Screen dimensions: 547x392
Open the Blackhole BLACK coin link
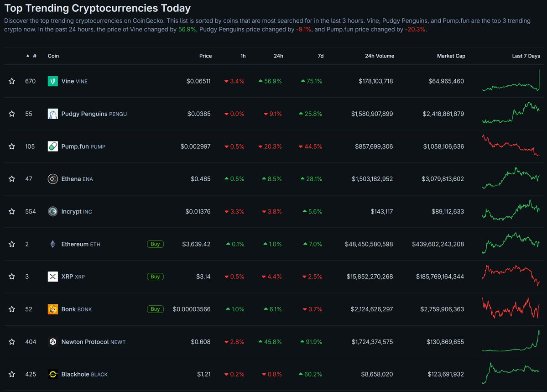(x=84, y=374)
